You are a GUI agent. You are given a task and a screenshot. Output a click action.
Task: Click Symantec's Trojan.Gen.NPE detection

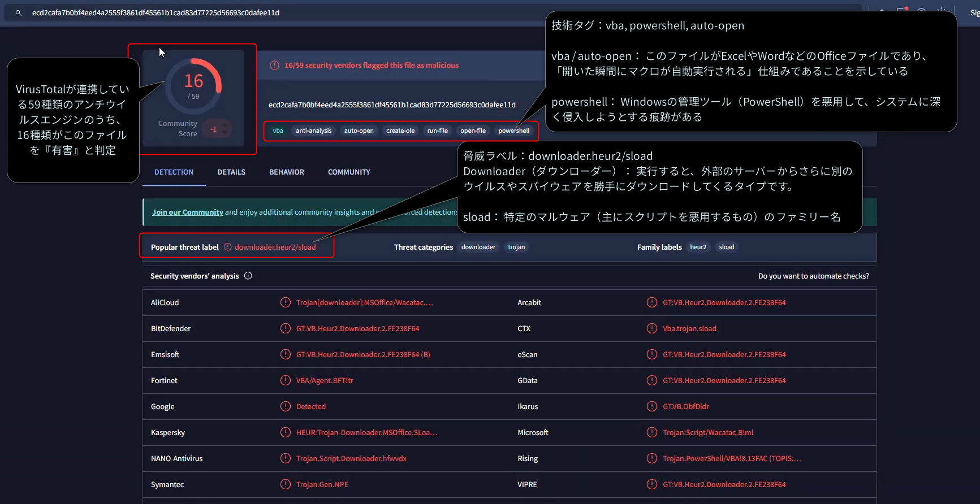tap(322, 484)
